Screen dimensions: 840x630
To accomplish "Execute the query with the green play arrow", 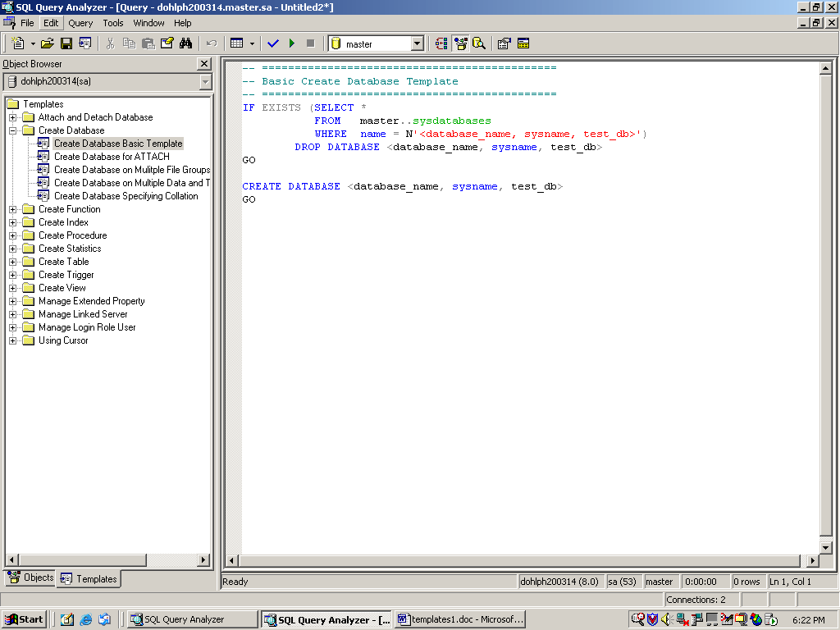I will [x=292, y=44].
